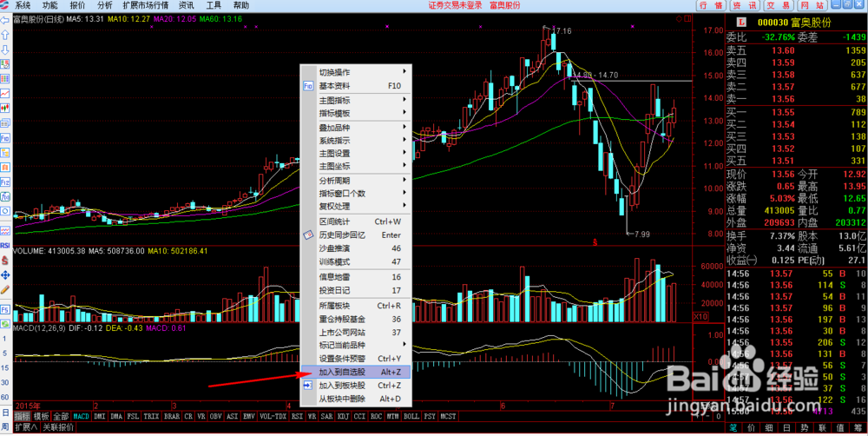
Task: Click the green refresh icon below F5
Action: point(5,324)
